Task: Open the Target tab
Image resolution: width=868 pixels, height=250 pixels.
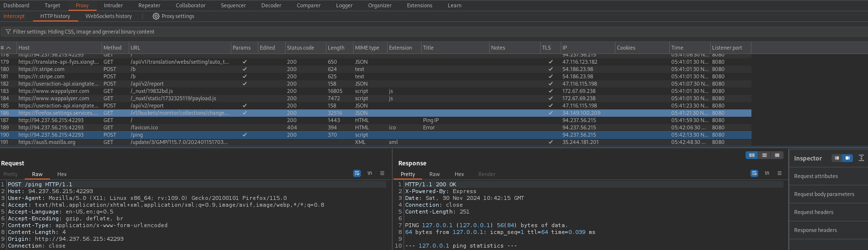Action: (52, 5)
